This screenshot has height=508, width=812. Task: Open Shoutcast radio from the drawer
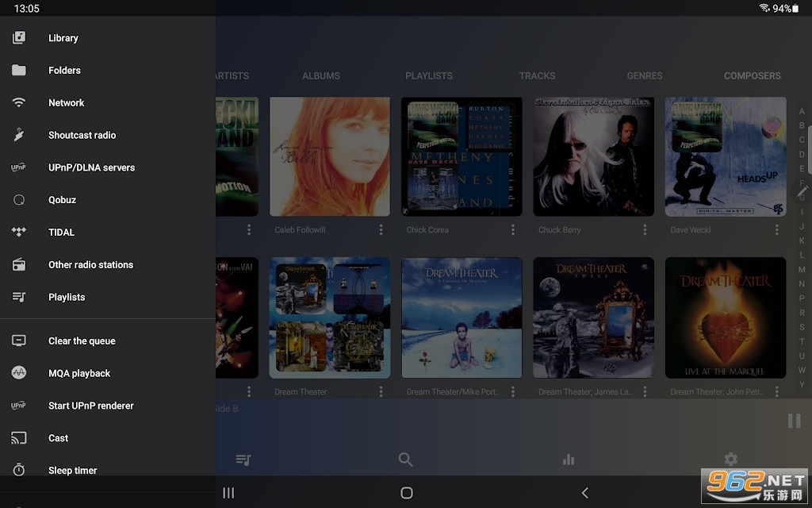pyautogui.click(x=82, y=135)
